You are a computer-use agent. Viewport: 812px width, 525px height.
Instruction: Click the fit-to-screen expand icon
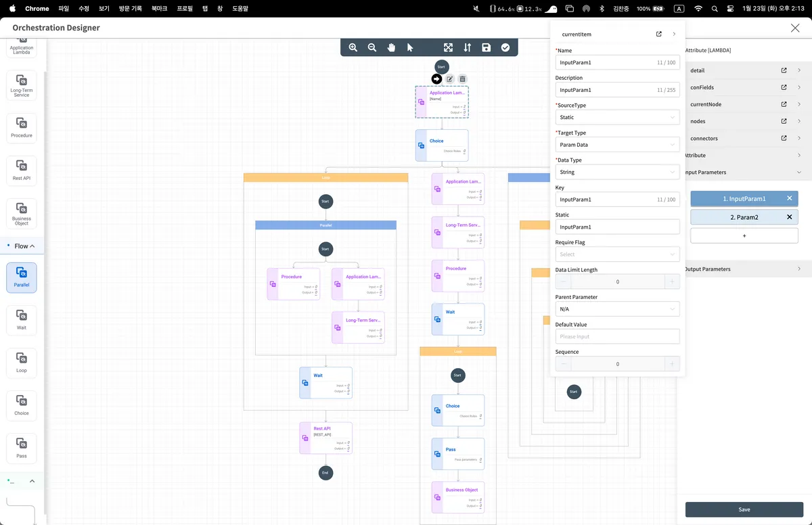(x=448, y=47)
